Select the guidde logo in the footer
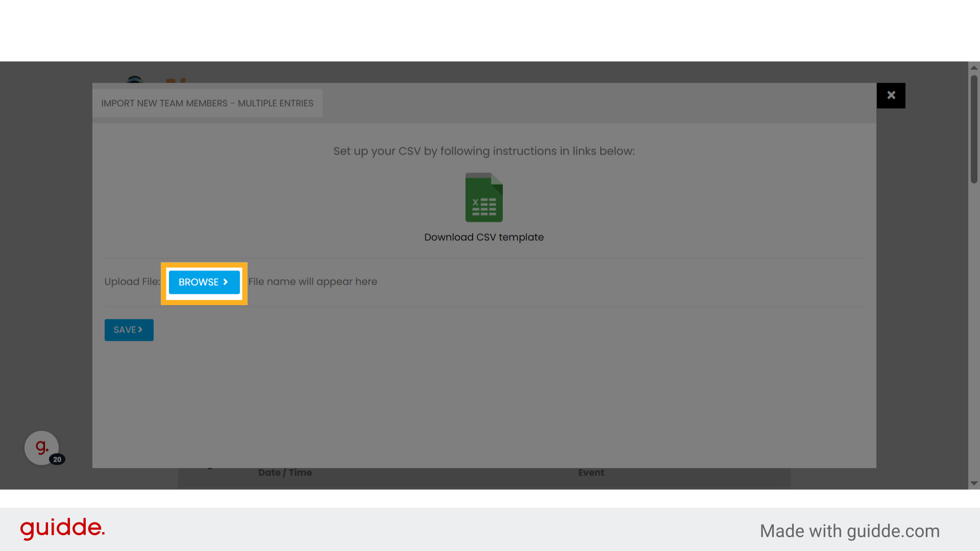Screen dimensions: 980x551 point(62,529)
